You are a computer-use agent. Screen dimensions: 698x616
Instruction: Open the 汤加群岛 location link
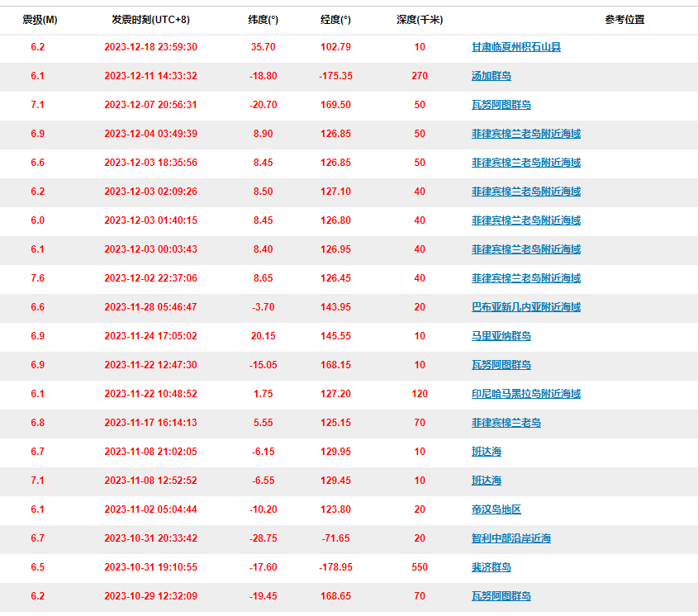click(x=491, y=76)
